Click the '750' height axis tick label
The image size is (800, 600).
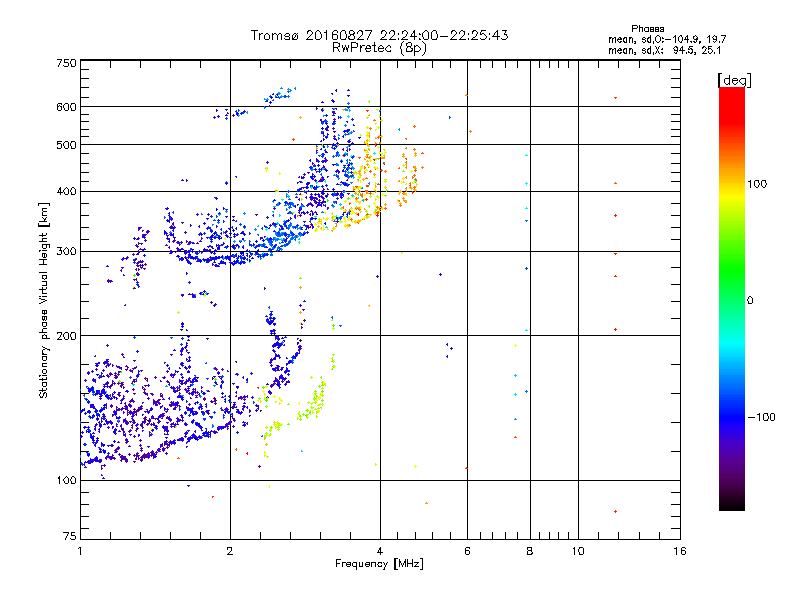click(66, 63)
